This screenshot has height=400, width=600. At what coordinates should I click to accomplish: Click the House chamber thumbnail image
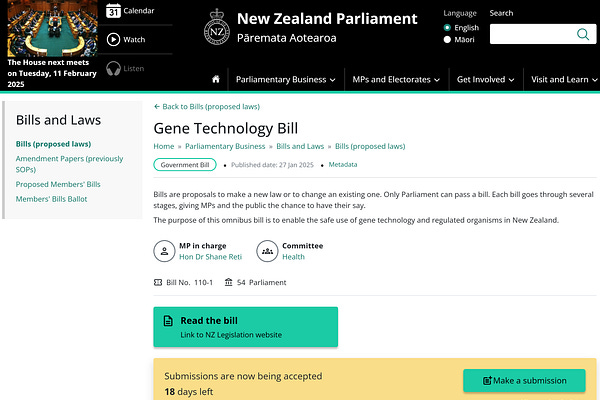point(52,28)
